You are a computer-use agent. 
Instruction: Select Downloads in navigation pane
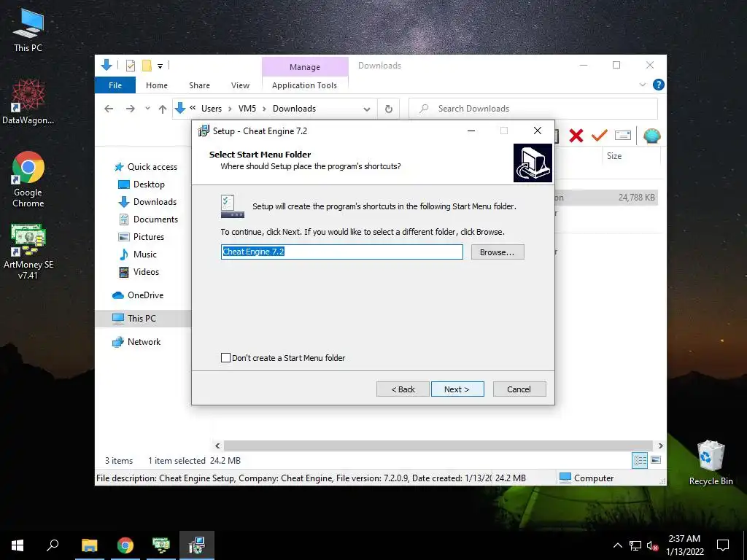click(147, 202)
